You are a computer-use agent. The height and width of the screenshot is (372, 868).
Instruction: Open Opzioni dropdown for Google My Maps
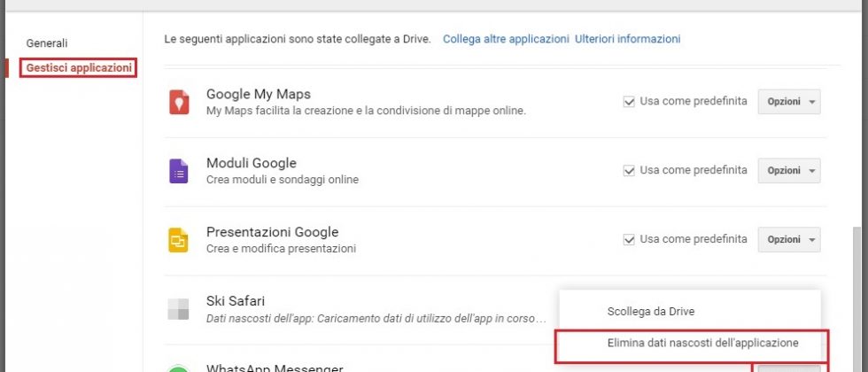[788, 102]
